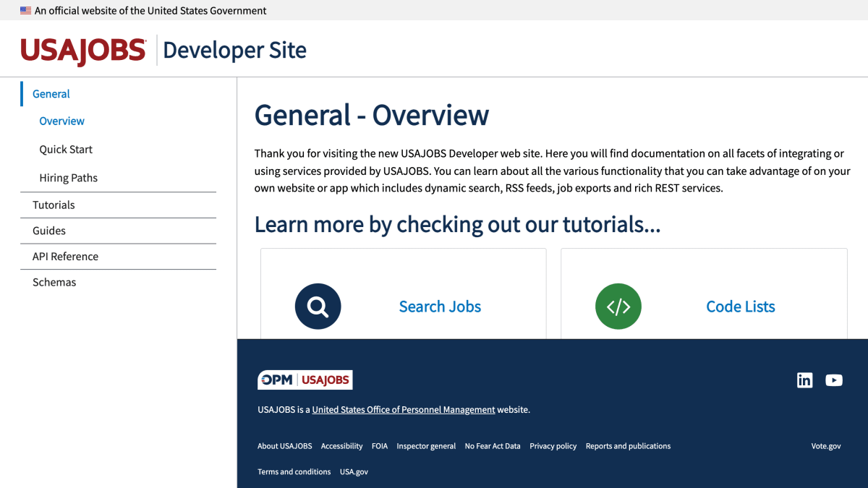868x488 pixels.
Task: Open Schemas in the sidebar
Action: 54,282
